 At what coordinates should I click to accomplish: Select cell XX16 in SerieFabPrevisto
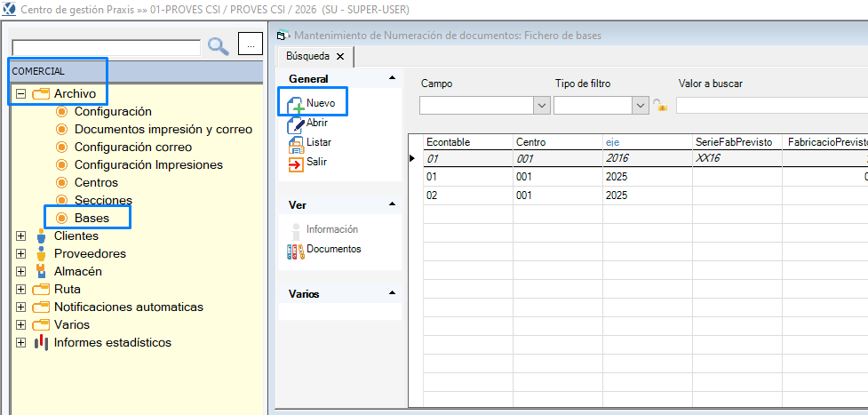pyautogui.click(x=737, y=158)
